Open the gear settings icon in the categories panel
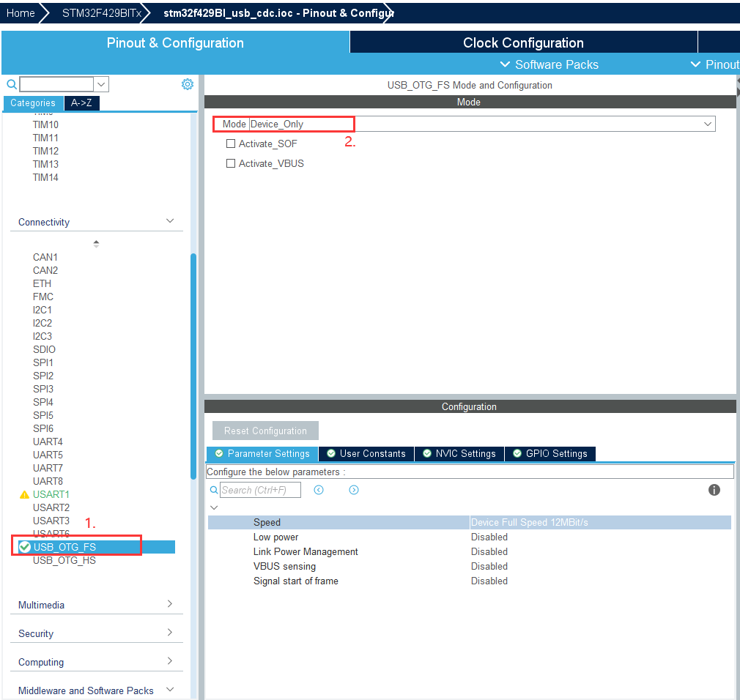The width and height of the screenshot is (740, 700). pos(188,84)
